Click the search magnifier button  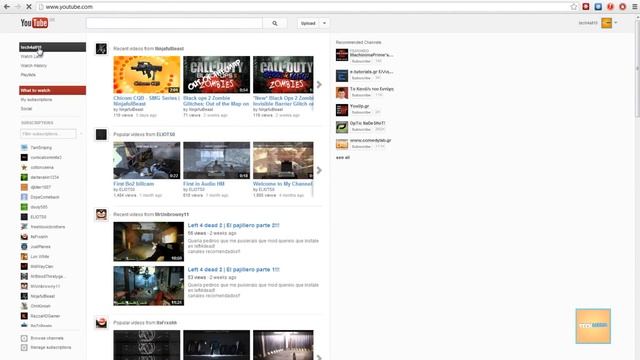point(275,23)
